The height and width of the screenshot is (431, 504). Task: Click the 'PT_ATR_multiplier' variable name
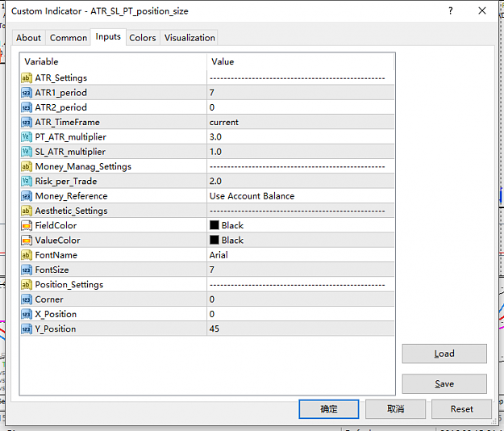click(70, 137)
